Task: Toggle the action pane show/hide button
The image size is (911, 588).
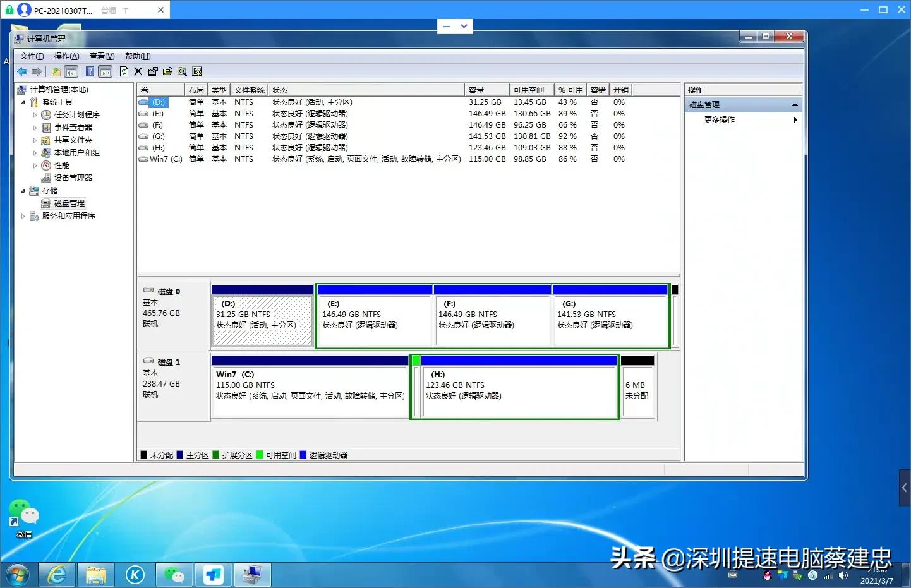Action: click(x=106, y=71)
